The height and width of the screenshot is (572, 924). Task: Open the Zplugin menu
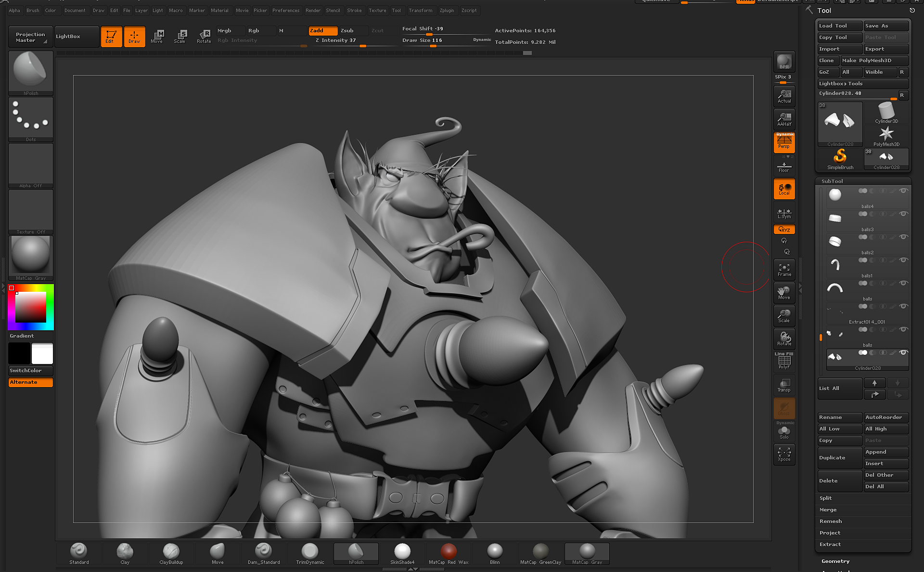click(x=447, y=11)
